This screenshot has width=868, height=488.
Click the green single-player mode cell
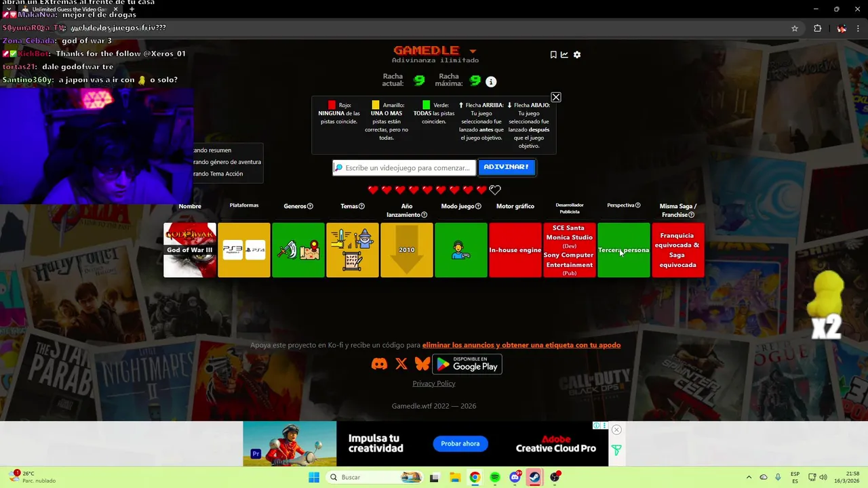461,250
